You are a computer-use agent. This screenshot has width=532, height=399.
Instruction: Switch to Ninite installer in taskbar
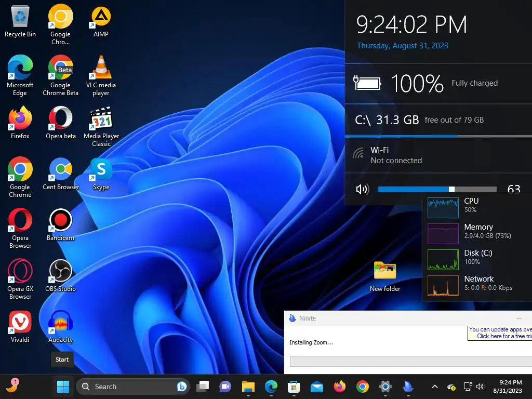pos(408,387)
